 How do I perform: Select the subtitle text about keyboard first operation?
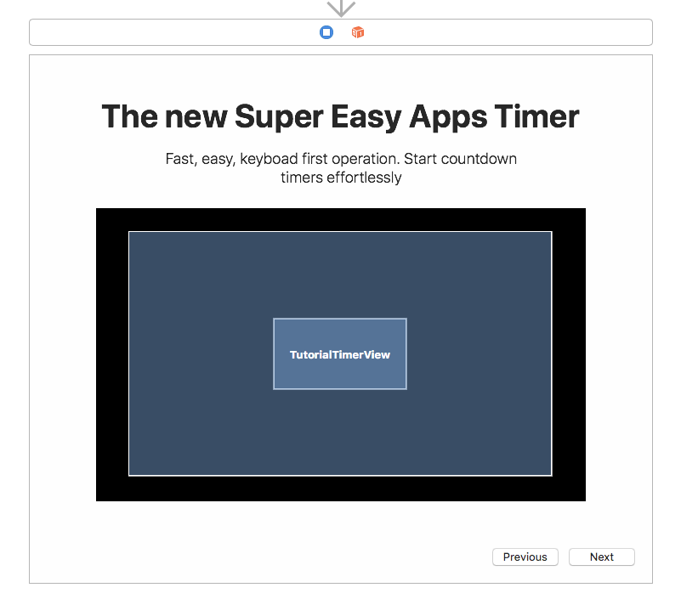(x=340, y=167)
